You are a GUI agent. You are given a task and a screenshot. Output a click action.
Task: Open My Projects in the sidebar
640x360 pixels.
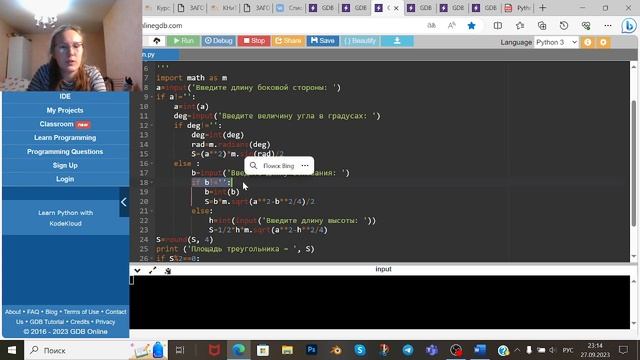(x=65, y=110)
